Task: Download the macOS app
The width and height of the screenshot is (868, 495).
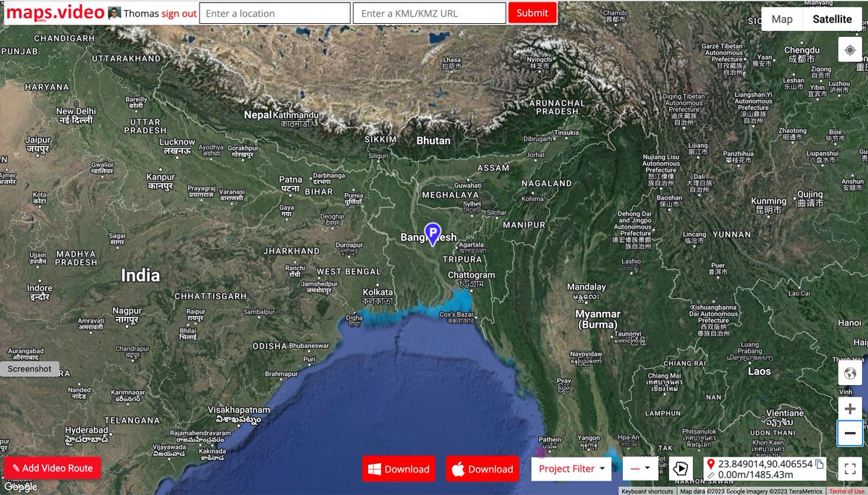Action: 482,469
